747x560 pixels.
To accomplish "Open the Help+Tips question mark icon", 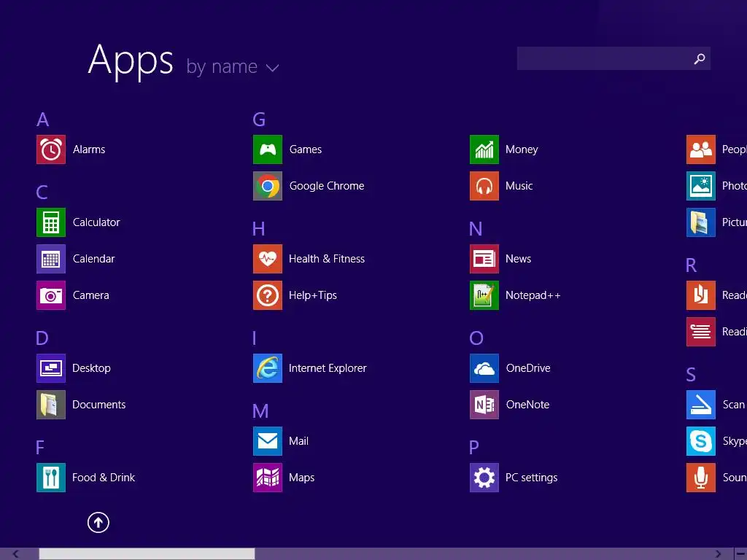I will [268, 295].
